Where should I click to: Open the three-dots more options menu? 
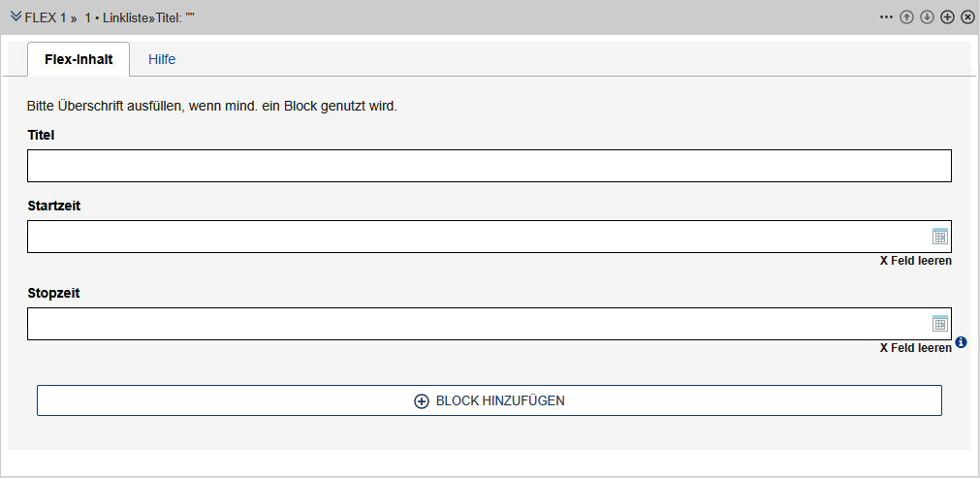886,17
